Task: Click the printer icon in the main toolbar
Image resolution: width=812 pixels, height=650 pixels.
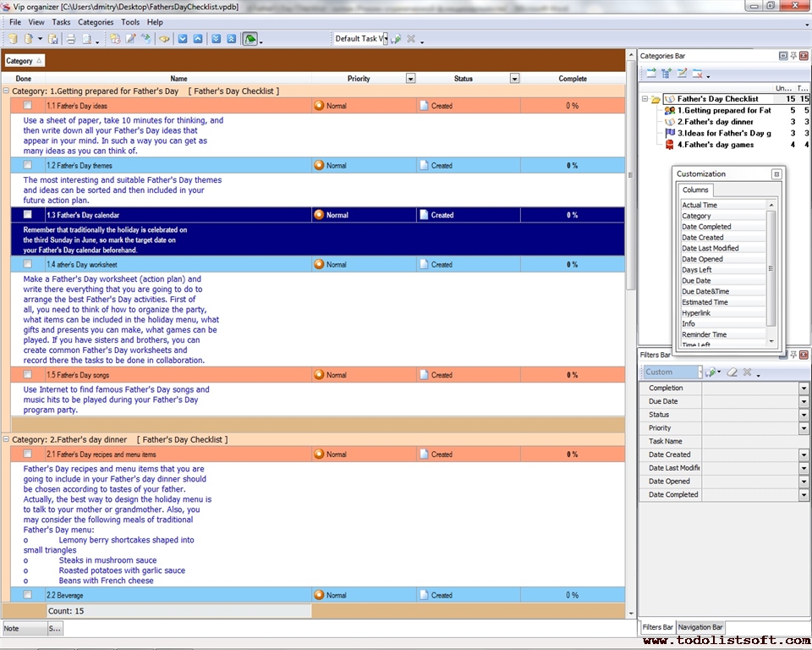Action: 71,39
